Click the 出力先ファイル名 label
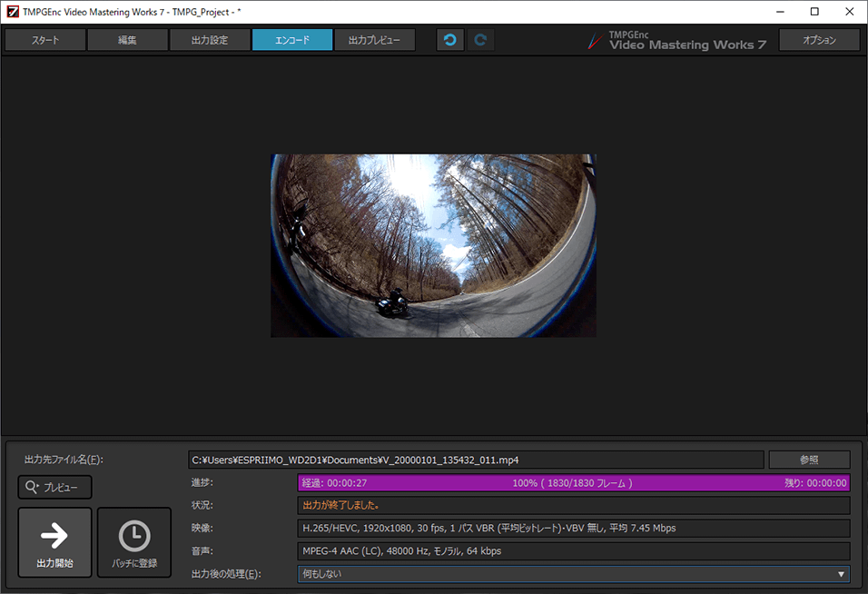The height and width of the screenshot is (594, 868). click(x=64, y=460)
